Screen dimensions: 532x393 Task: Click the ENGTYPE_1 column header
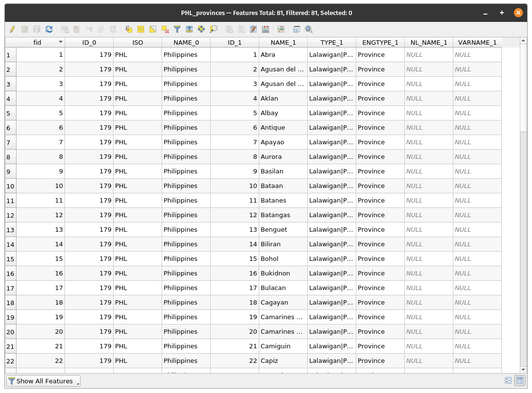pos(380,42)
